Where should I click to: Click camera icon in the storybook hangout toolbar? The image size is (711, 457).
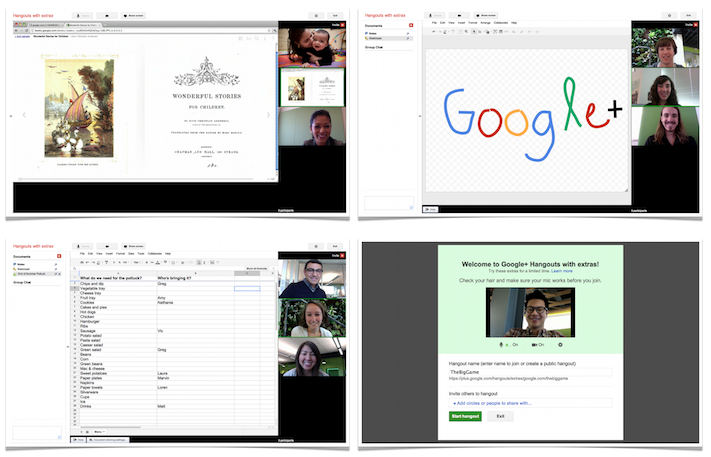click(107, 16)
